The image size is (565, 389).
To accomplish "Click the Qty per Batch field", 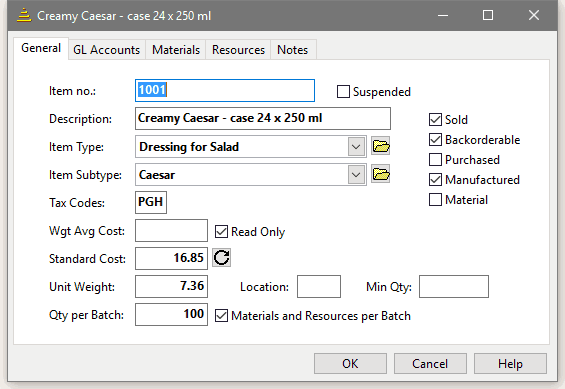I will click(x=171, y=314).
